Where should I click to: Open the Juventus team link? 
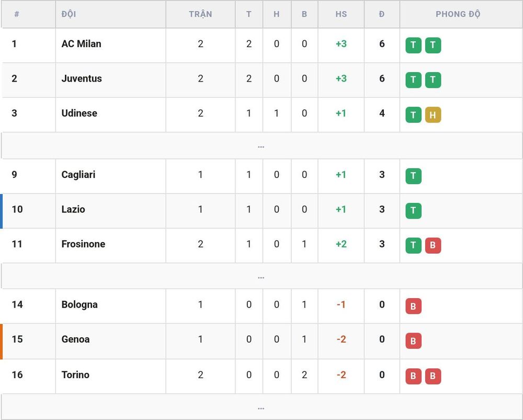(82, 78)
